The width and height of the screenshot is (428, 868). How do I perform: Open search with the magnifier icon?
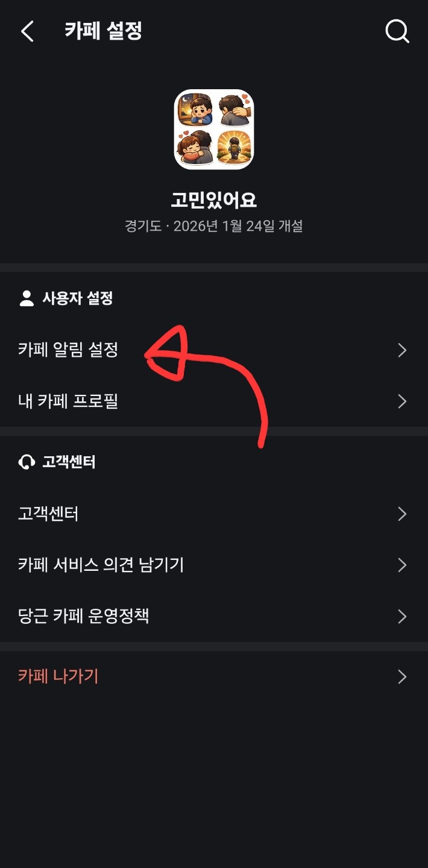click(397, 31)
